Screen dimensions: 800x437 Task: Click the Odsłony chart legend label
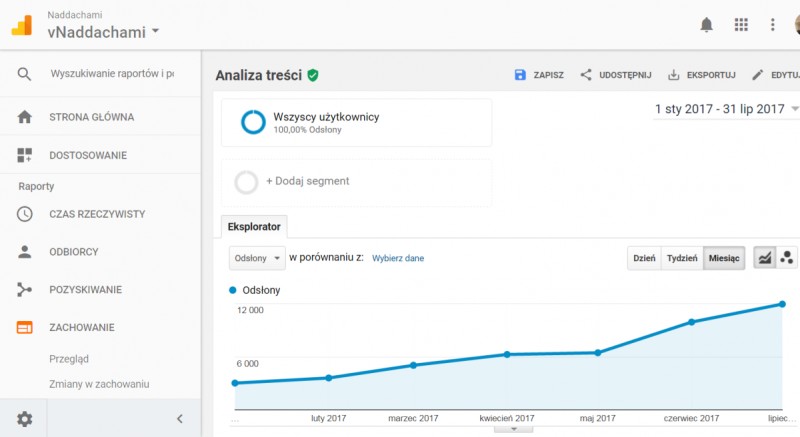coord(261,290)
